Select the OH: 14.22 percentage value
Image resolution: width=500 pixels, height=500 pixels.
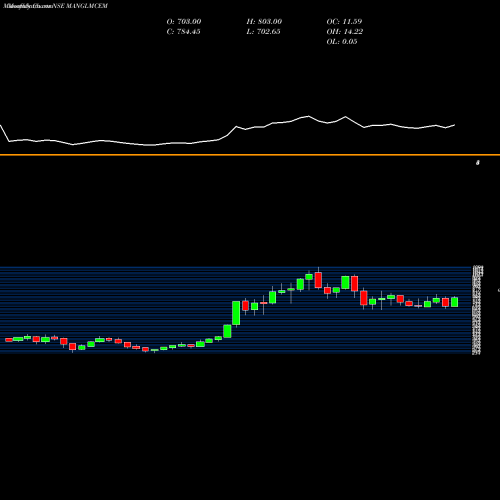click(345, 31)
